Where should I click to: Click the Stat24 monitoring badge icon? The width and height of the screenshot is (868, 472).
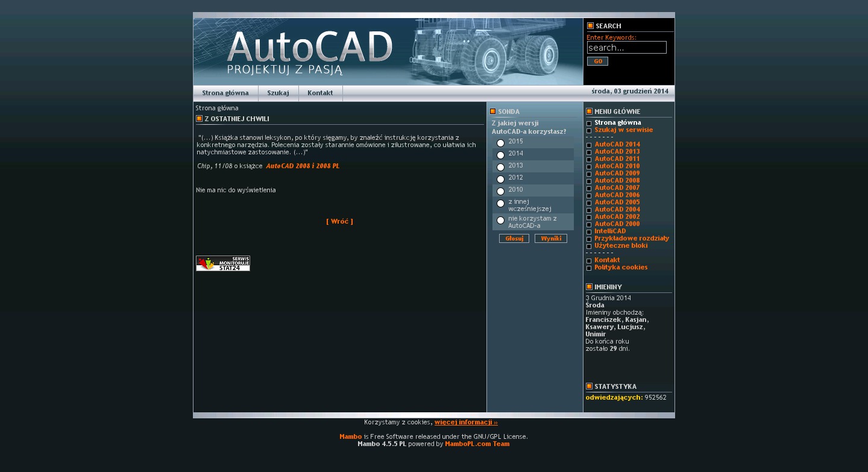[222, 263]
